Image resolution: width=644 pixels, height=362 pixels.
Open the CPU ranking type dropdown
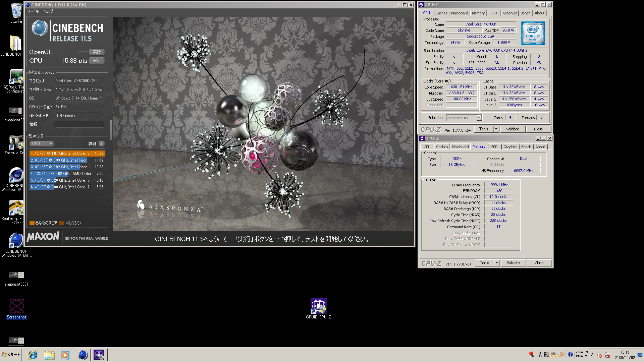42,143
